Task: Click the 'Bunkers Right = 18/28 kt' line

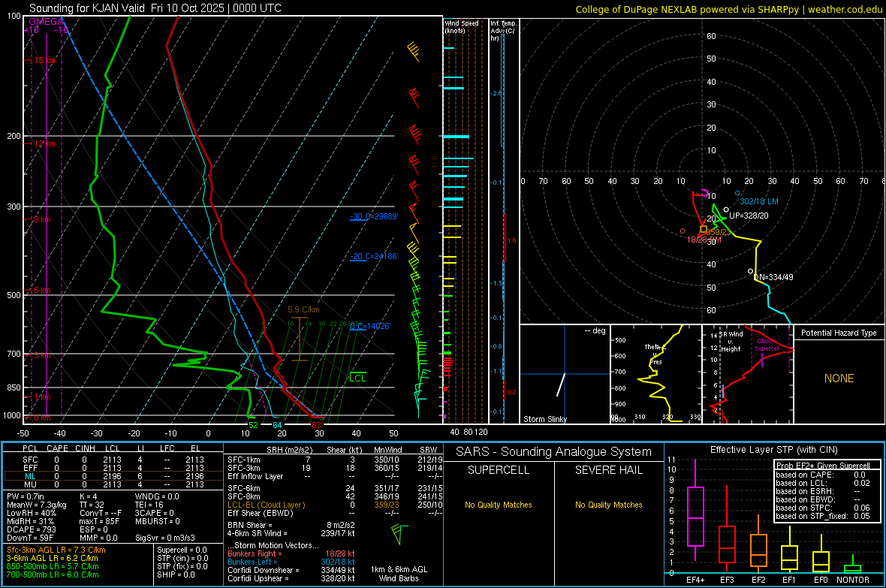Action: click(291, 553)
